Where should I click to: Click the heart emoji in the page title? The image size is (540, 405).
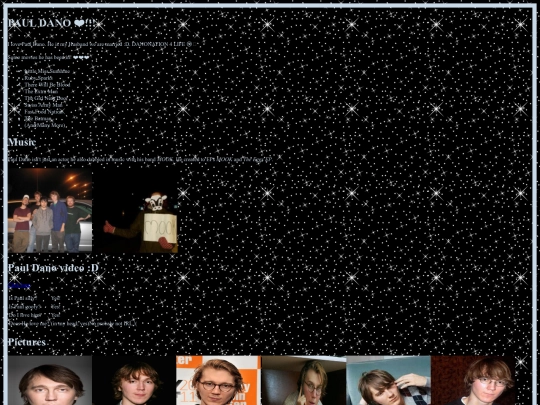[x=79, y=23]
